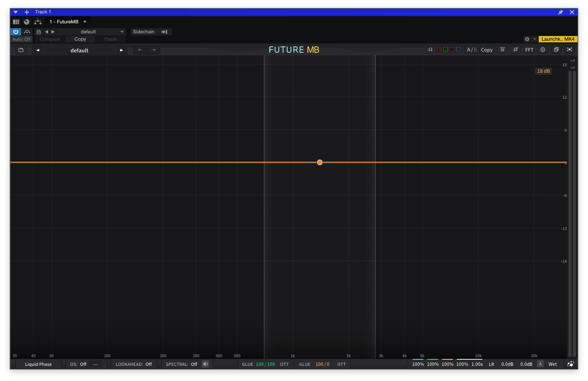Click the host Compare button

pos(50,39)
